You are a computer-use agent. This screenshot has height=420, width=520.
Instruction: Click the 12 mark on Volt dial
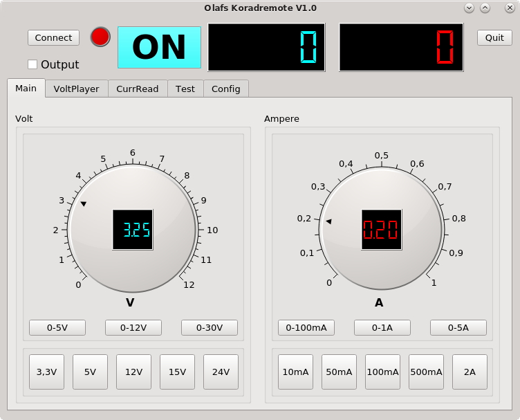[x=189, y=284]
